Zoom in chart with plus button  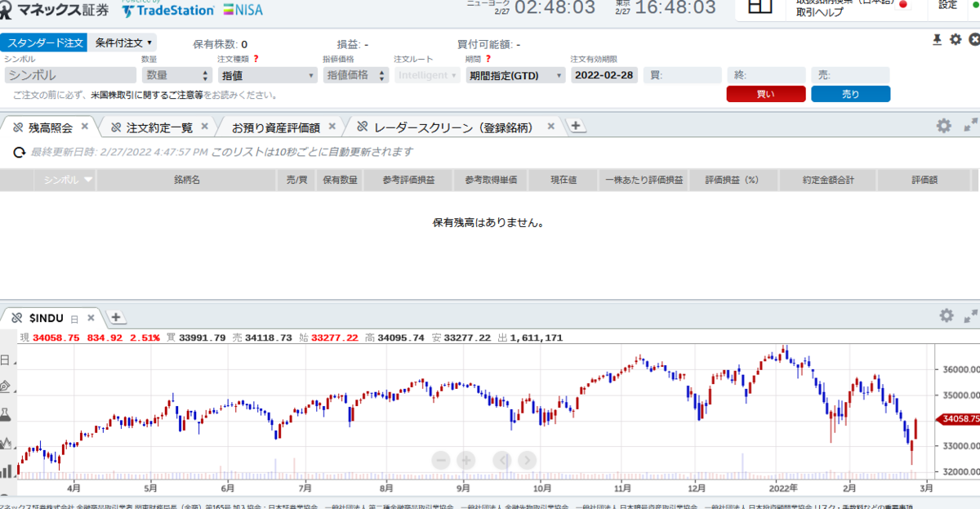coord(465,461)
